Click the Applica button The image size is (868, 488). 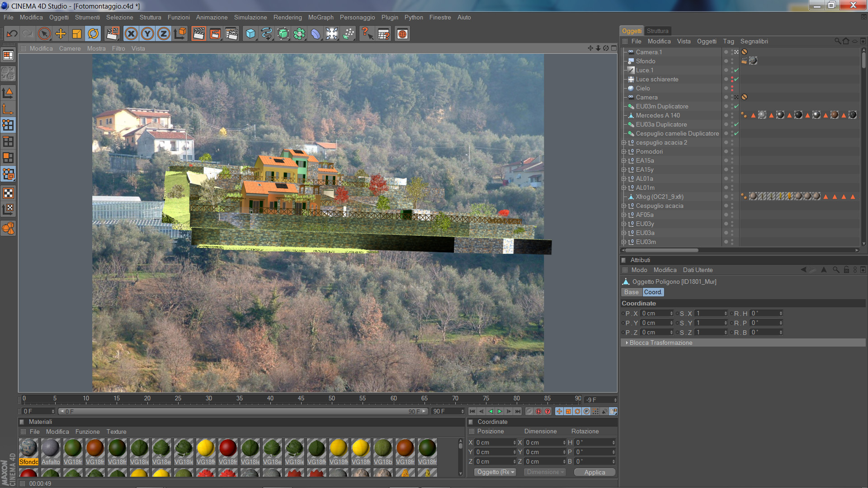pyautogui.click(x=594, y=472)
